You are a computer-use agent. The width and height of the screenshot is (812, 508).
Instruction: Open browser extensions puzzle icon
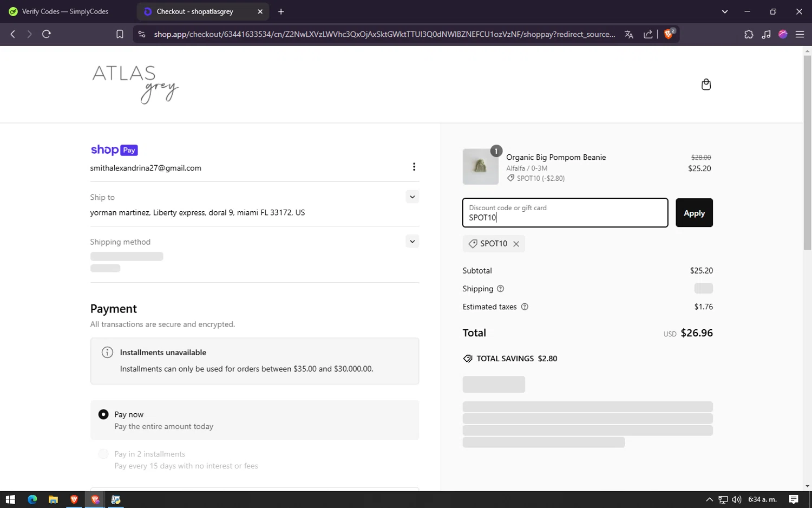click(749, 34)
